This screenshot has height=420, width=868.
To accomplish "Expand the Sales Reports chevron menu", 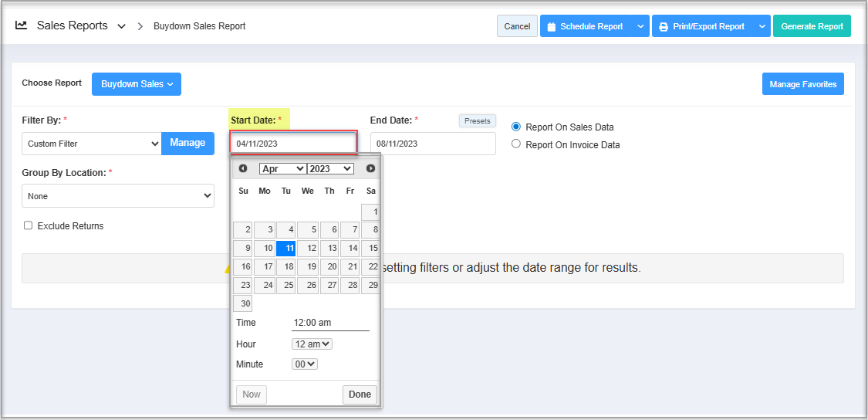I will pyautogui.click(x=121, y=26).
